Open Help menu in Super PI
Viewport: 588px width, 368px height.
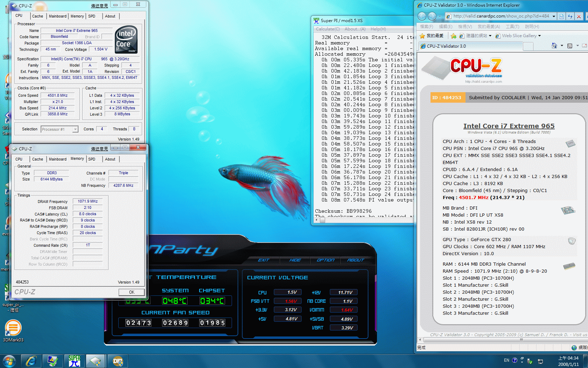(378, 29)
